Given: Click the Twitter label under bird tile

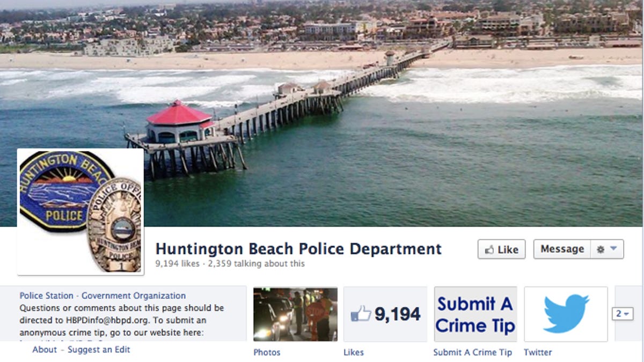Looking at the screenshot, I should (538, 352).
